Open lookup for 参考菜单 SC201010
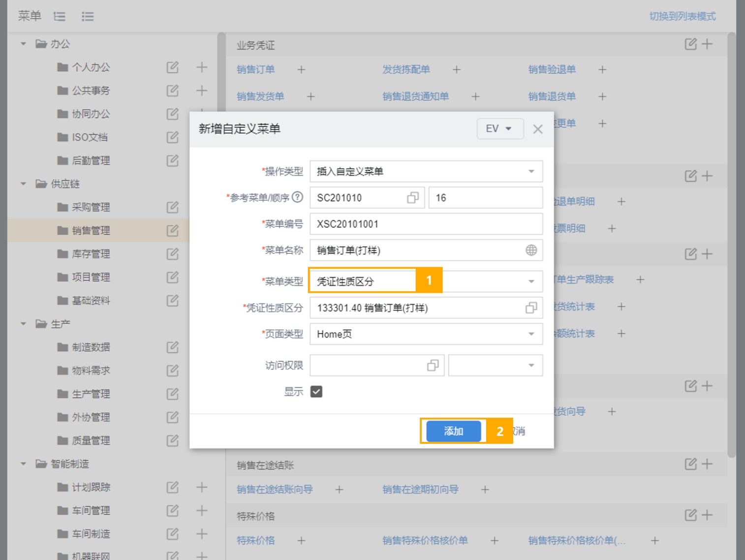This screenshot has height=560, width=745. point(413,198)
